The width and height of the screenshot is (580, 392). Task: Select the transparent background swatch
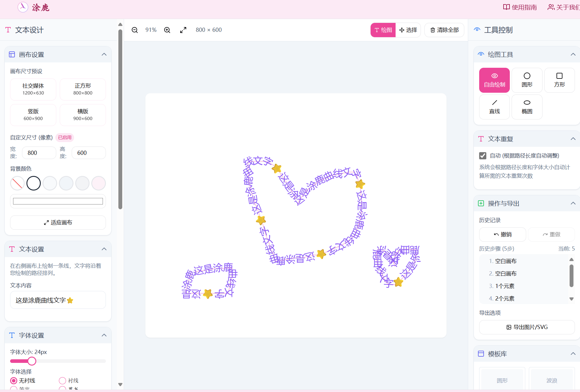tap(17, 183)
